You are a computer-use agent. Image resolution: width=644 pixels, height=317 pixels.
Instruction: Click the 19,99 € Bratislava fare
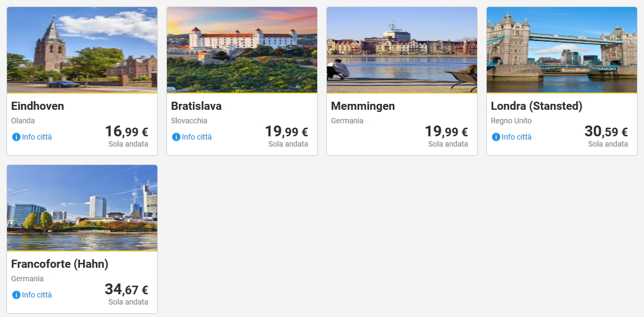(x=286, y=131)
